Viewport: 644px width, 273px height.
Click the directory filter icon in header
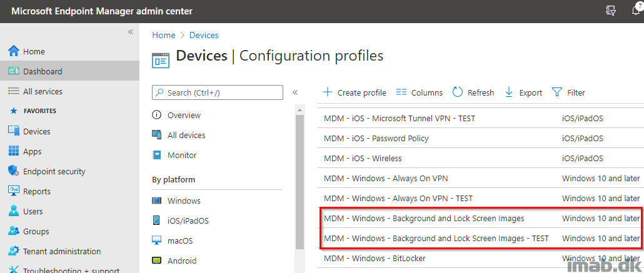pyautogui.click(x=611, y=11)
